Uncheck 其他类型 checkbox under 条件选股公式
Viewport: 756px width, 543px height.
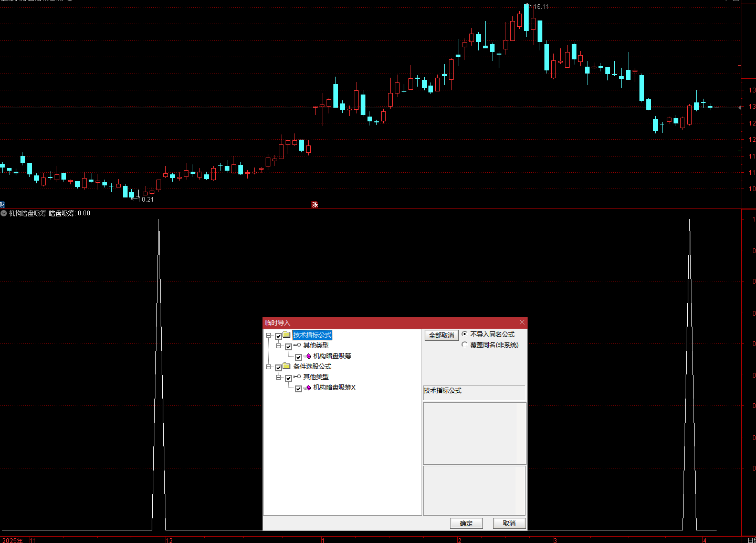[x=288, y=378]
